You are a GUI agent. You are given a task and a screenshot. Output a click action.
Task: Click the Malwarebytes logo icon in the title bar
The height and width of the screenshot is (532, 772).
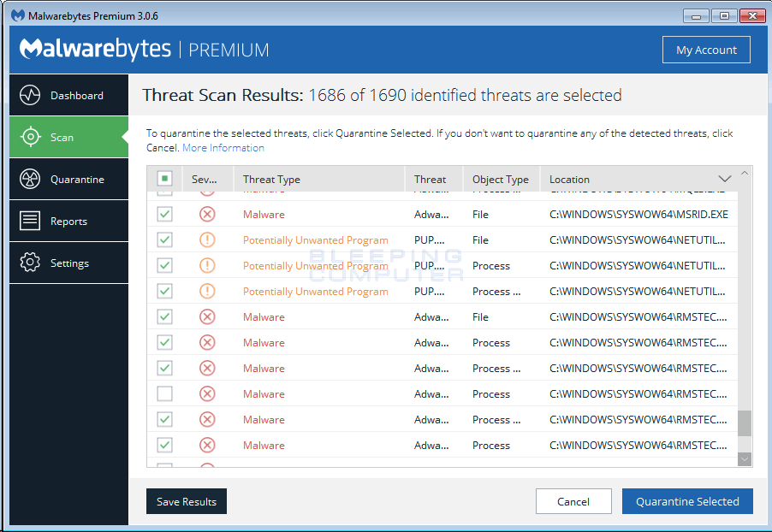click(x=18, y=15)
